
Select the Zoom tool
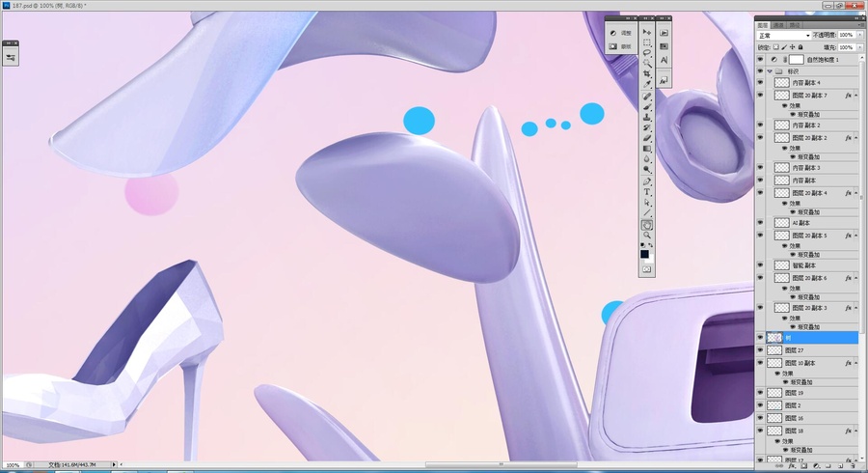[646, 236]
